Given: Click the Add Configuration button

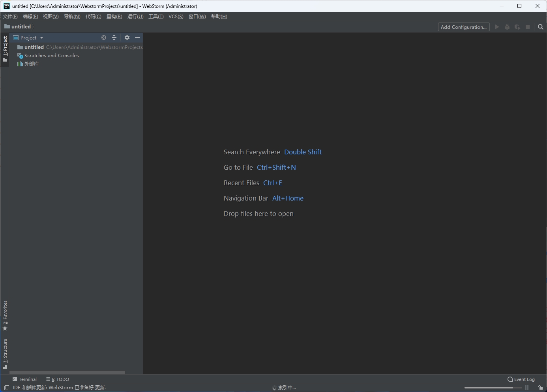Looking at the screenshot, I should [463, 27].
